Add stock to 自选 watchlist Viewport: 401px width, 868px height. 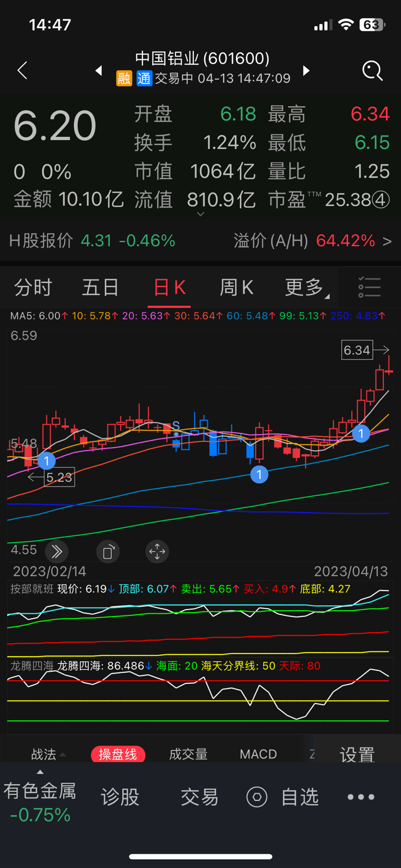pos(300,797)
